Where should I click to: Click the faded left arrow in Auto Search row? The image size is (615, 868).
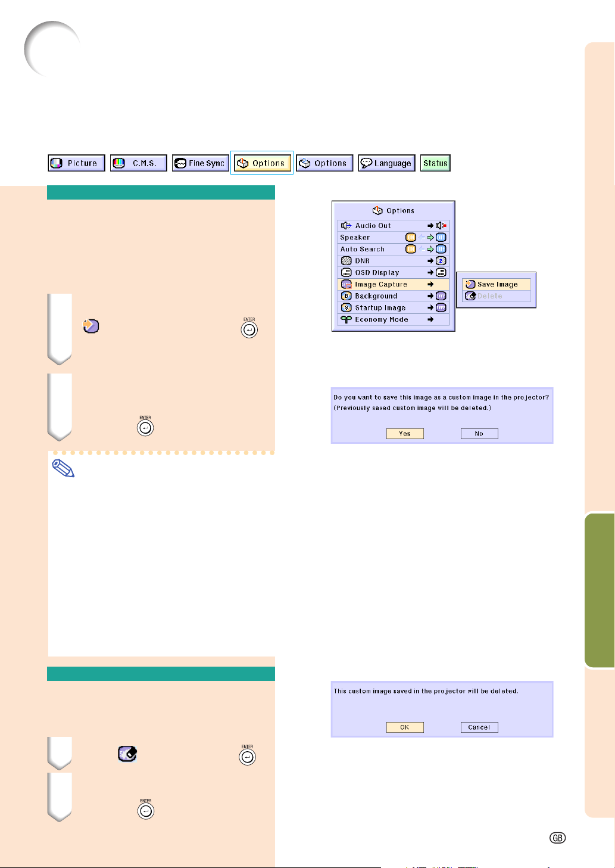(422, 249)
